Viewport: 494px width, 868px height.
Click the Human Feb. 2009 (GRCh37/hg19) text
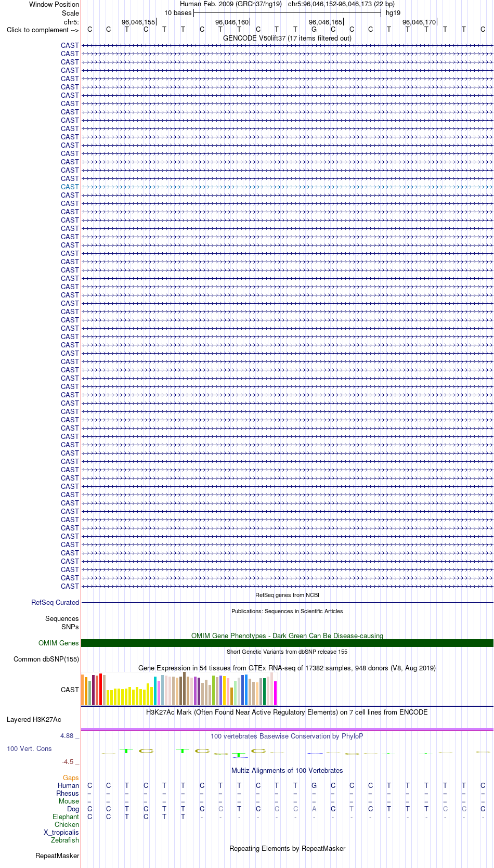(x=231, y=4)
